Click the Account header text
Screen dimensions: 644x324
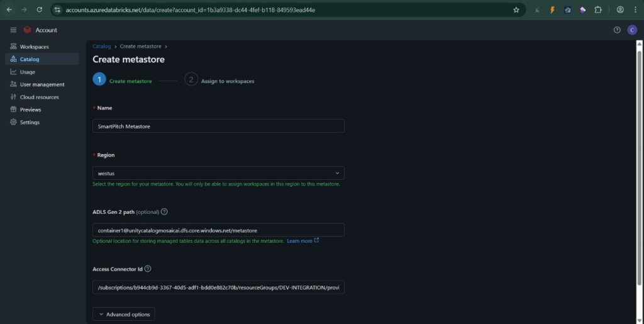coord(46,30)
